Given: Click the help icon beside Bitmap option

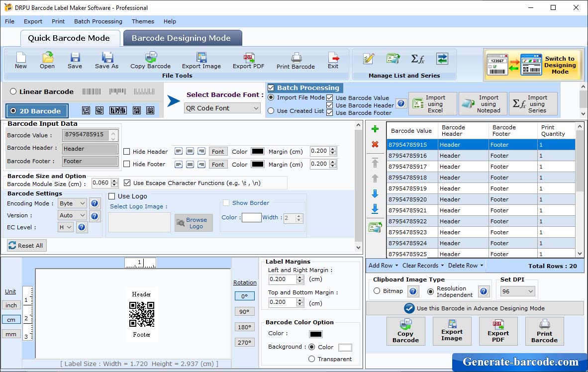Looking at the screenshot, I should 413,291.
